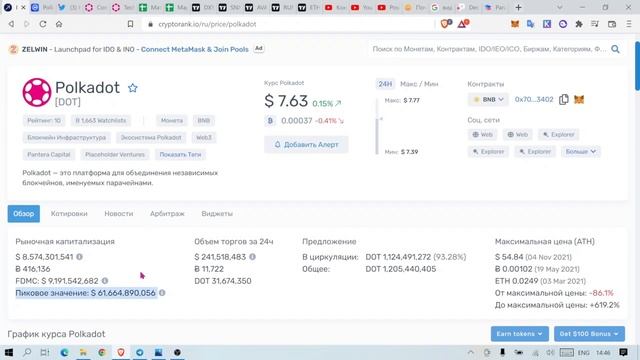Expand the 'Больше' social links dropdown
Viewport: 640px width, 360px height.
[x=580, y=151]
